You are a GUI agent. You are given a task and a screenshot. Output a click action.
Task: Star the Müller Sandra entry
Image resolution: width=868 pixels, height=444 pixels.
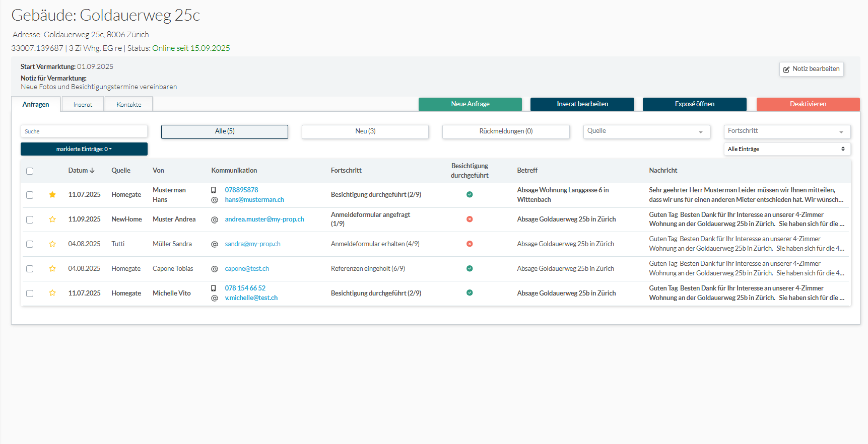(x=52, y=244)
